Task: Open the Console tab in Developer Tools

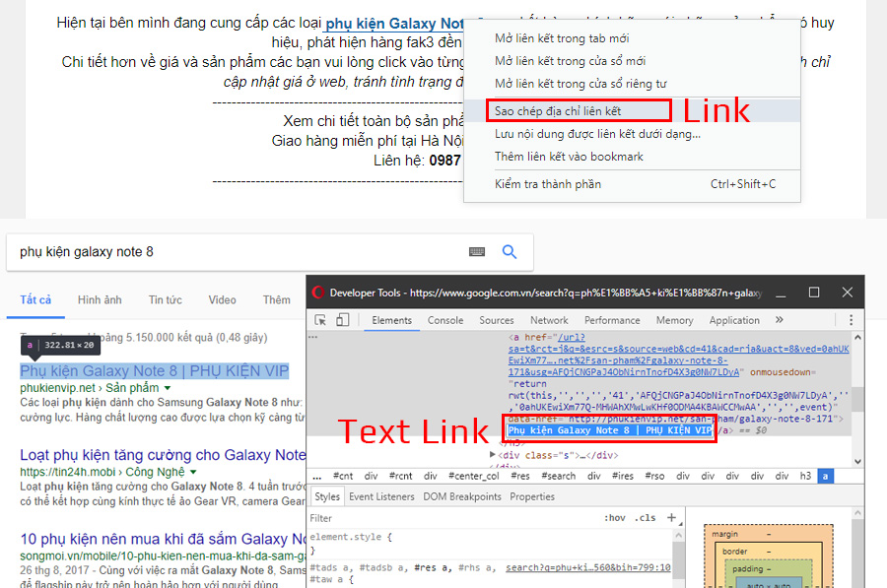Action: coord(445,320)
